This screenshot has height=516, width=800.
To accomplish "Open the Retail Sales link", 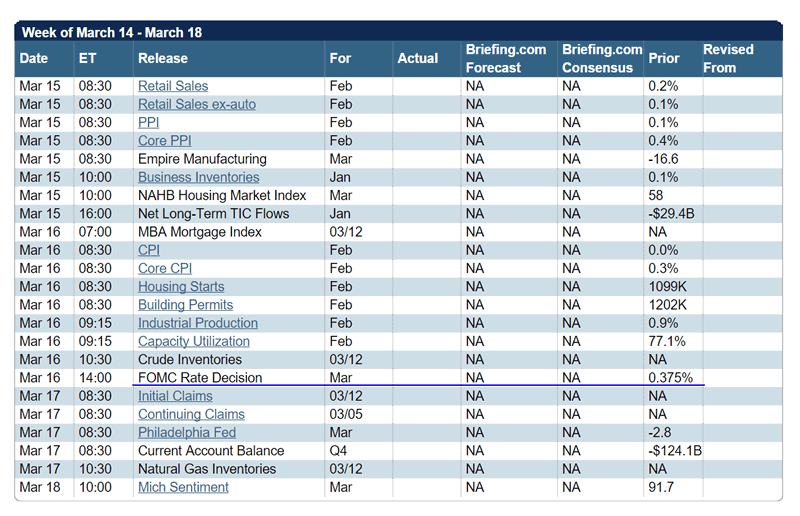I will click(173, 86).
